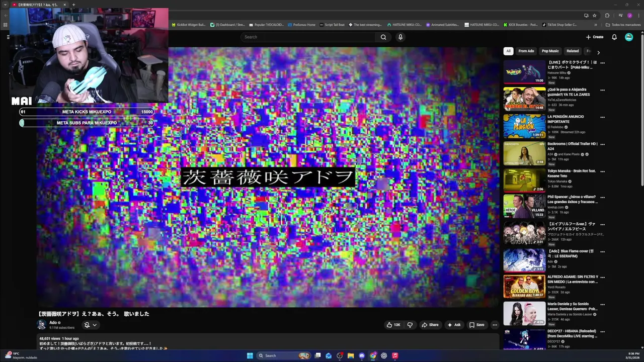Open ChatGPT from the taskbar
Screen dimensions: 644x362
tap(384, 355)
